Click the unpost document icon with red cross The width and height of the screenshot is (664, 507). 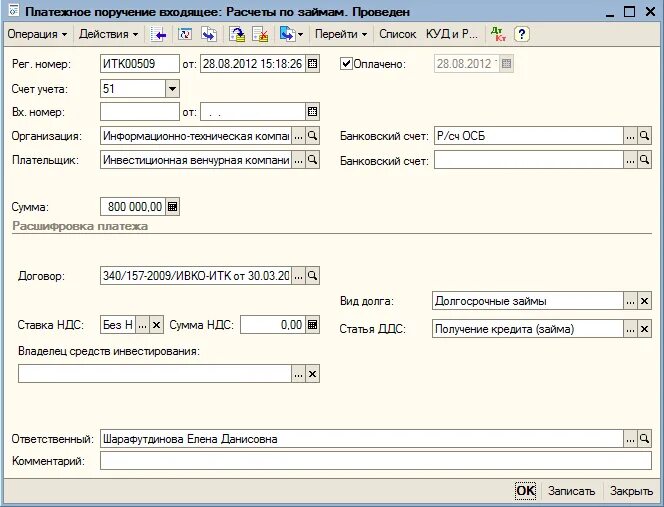[260, 34]
